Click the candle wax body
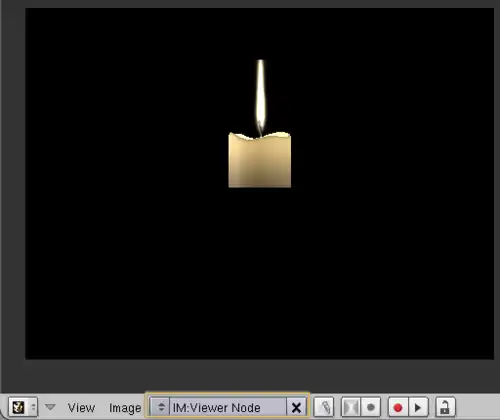This screenshot has width=500, height=420. [x=260, y=163]
